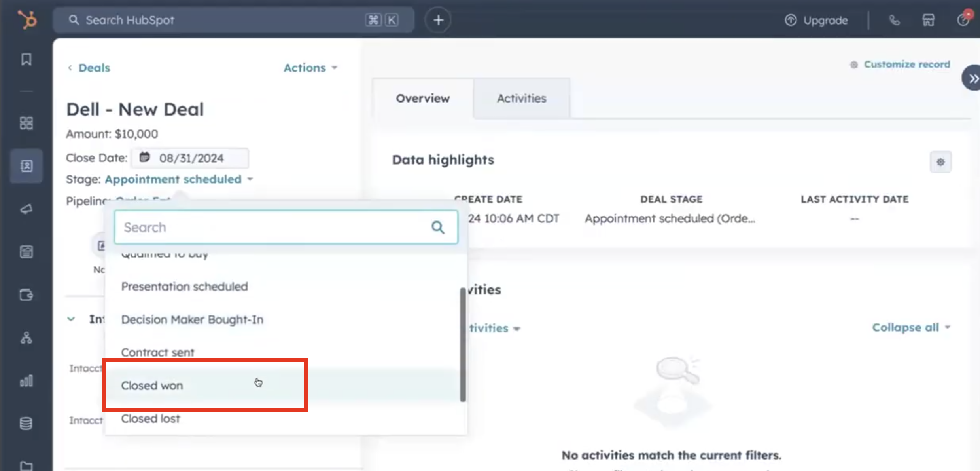This screenshot has height=471, width=980.
Task: Open the Reporting bar chart sidebar icon
Action: point(26,381)
